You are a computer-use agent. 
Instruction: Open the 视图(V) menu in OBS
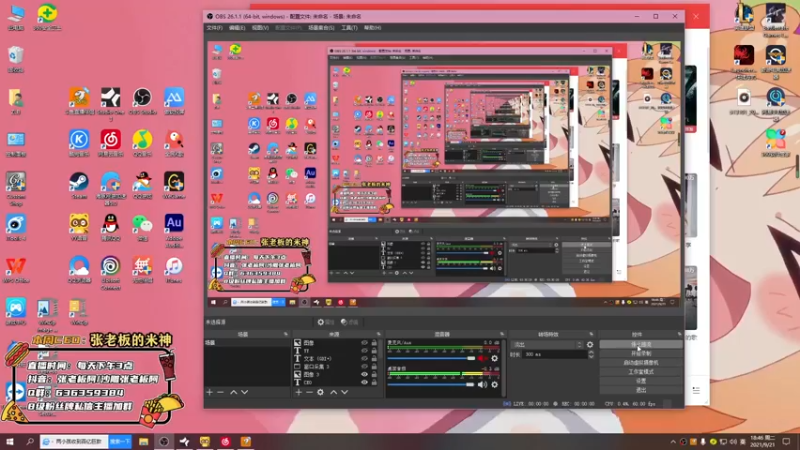coord(260,28)
